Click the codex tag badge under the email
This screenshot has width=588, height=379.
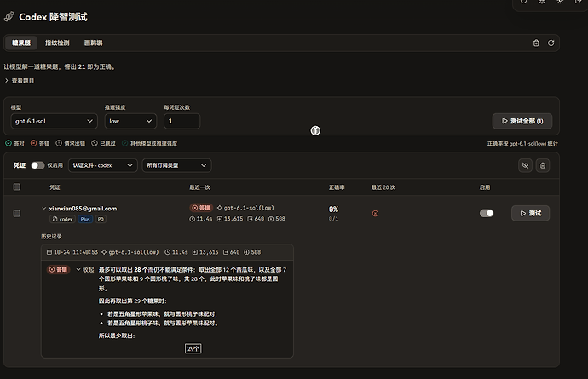[x=62, y=219]
